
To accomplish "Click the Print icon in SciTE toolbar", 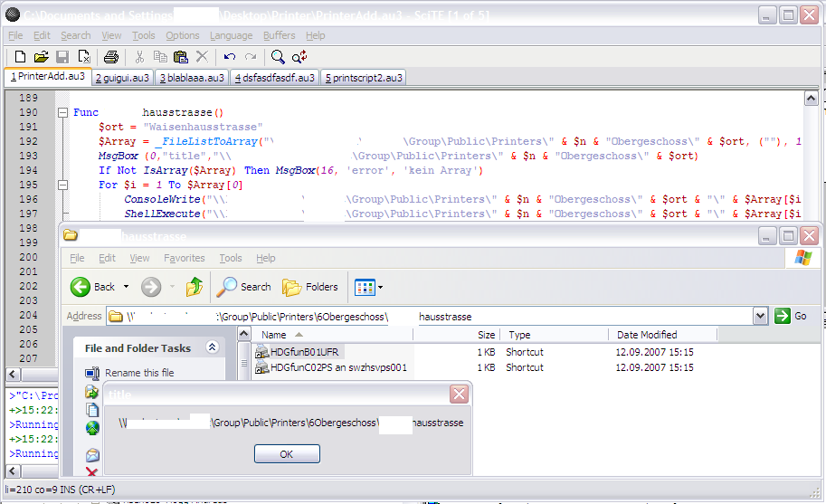I will pyautogui.click(x=110, y=57).
